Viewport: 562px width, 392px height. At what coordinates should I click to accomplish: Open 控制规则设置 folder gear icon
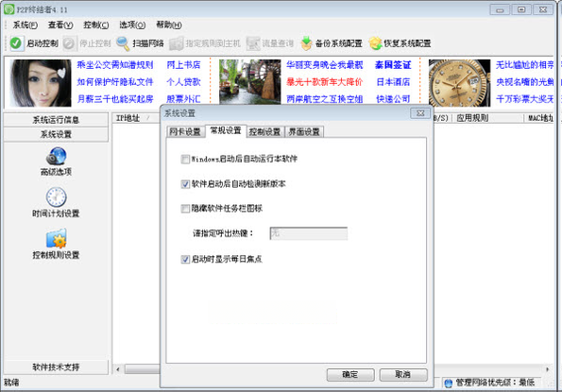[57, 239]
